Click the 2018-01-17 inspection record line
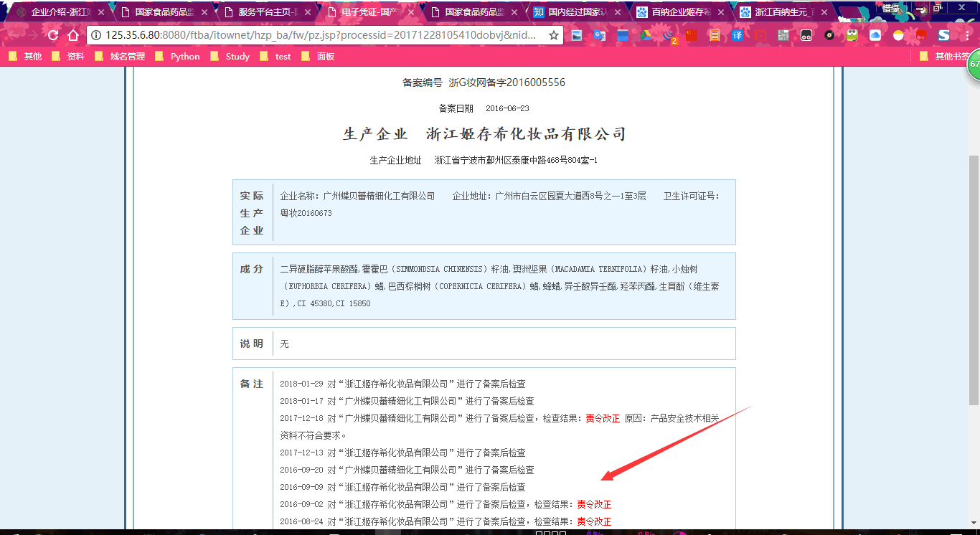Image resolution: width=980 pixels, height=535 pixels. 407,401
